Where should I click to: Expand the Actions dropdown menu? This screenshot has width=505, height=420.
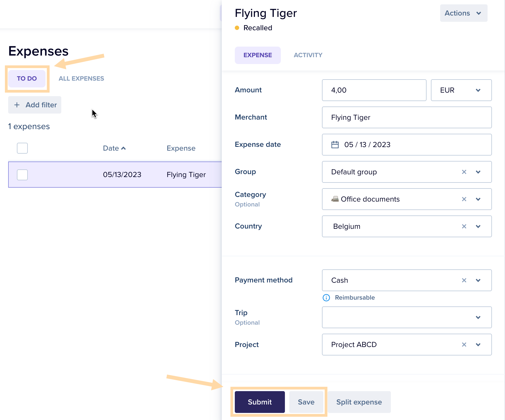click(463, 13)
